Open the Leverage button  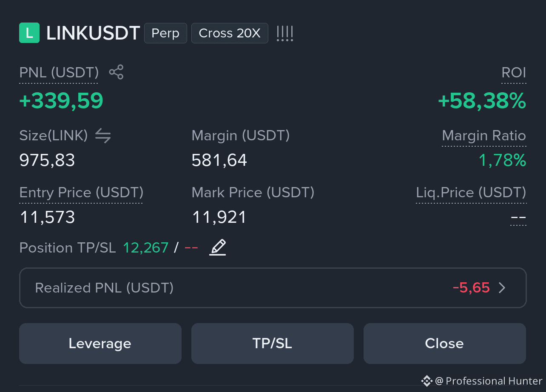pyautogui.click(x=100, y=344)
